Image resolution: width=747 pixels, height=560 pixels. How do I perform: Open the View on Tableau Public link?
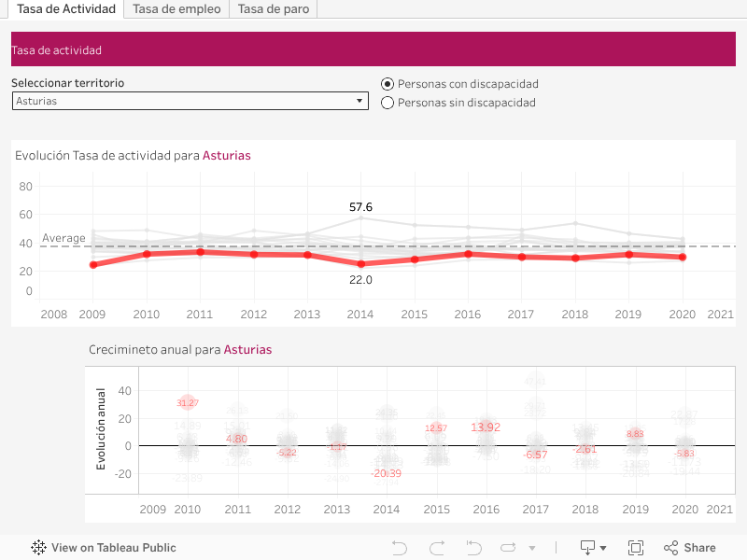pos(113,548)
